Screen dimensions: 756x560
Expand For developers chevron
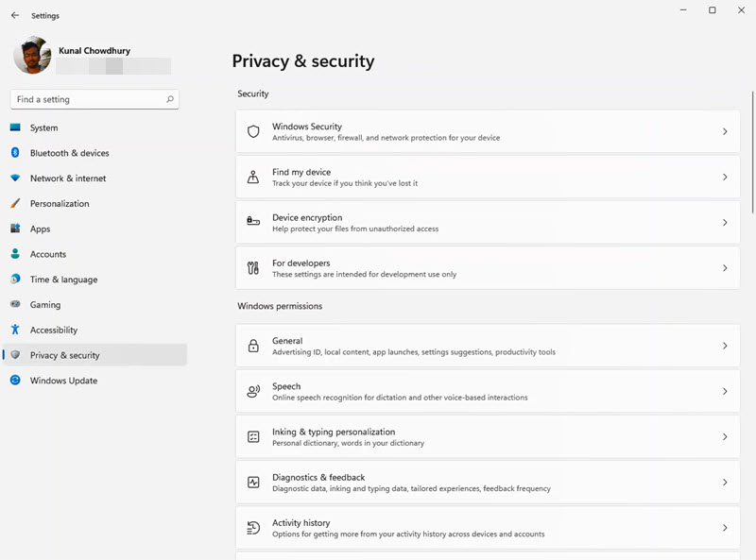tap(725, 268)
